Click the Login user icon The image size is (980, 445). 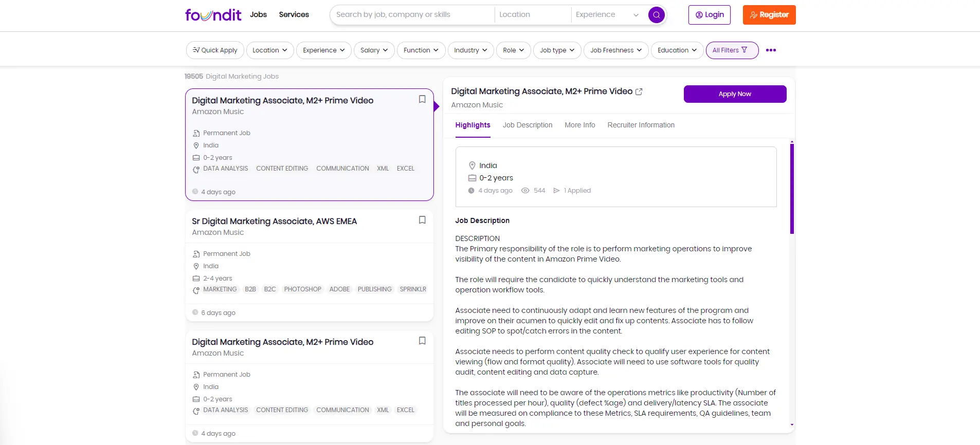[x=699, y=15]
